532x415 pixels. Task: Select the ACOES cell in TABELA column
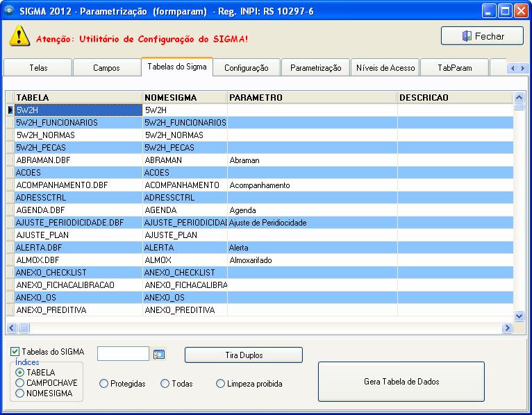coord(78,173)
